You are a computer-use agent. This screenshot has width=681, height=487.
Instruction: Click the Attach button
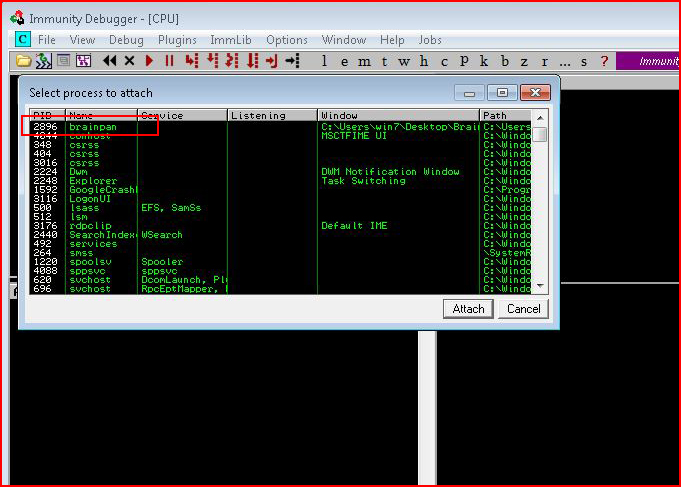tap(468, 309)
